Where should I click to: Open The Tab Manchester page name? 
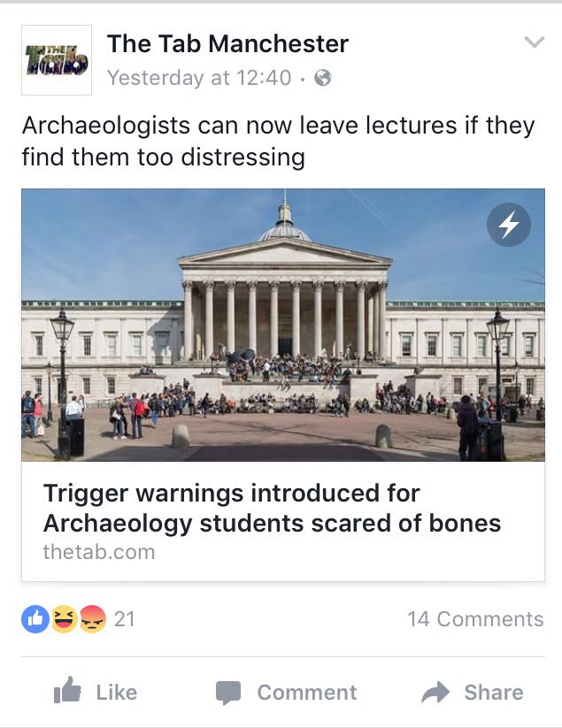pos(228,44)
